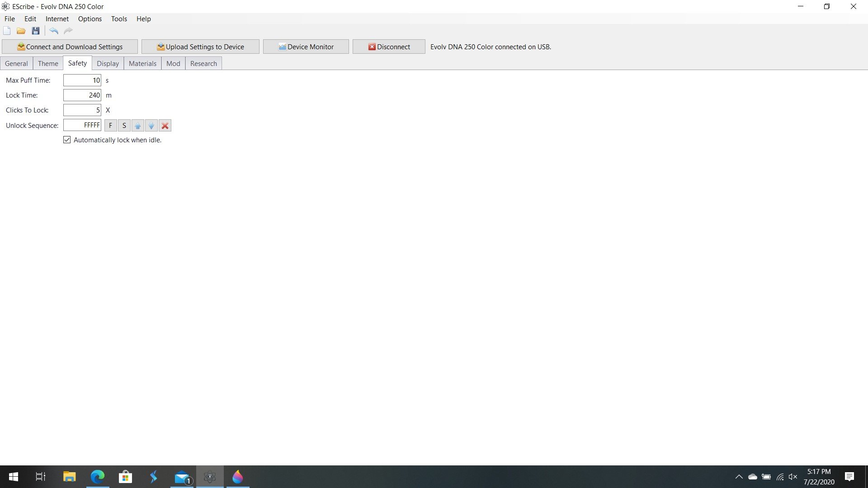868x488 pixels.
Task: Open the Options menu
Action: pyautogui.click(x=90, y=19)
